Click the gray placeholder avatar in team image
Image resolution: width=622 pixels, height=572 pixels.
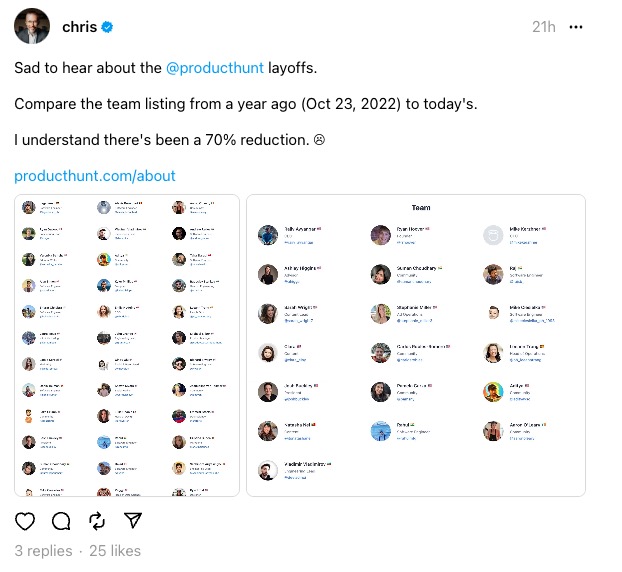click(x=492, y=235)
